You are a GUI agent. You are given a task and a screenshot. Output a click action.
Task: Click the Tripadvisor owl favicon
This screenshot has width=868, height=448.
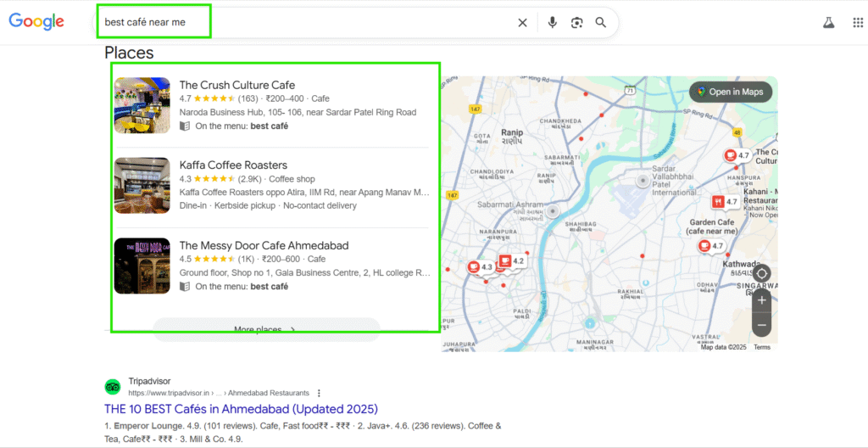113,386
